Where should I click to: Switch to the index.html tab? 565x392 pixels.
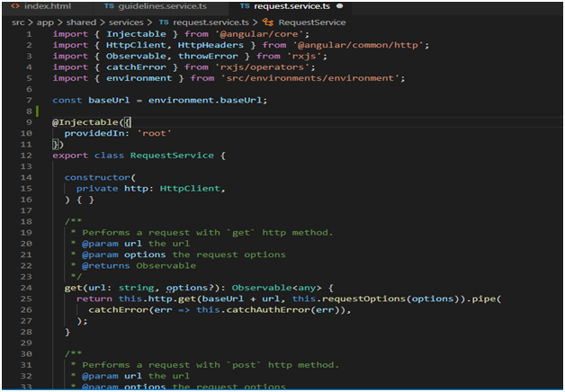[x=46, y=6]
